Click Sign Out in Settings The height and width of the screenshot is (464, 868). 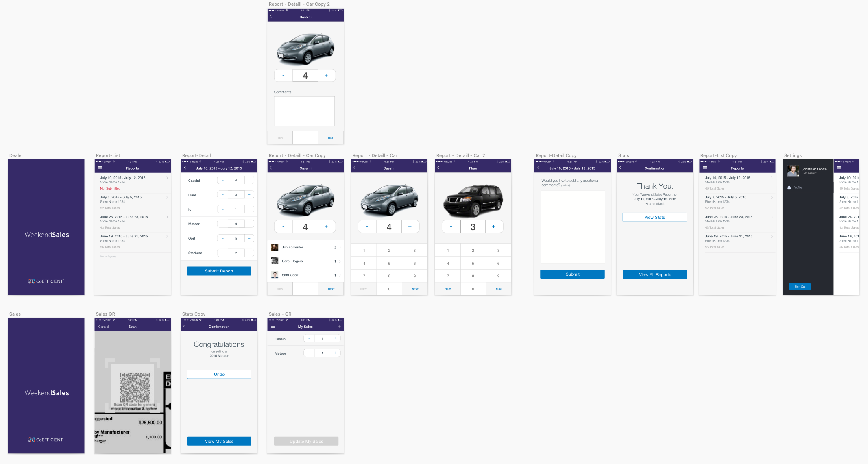[800, 287]
